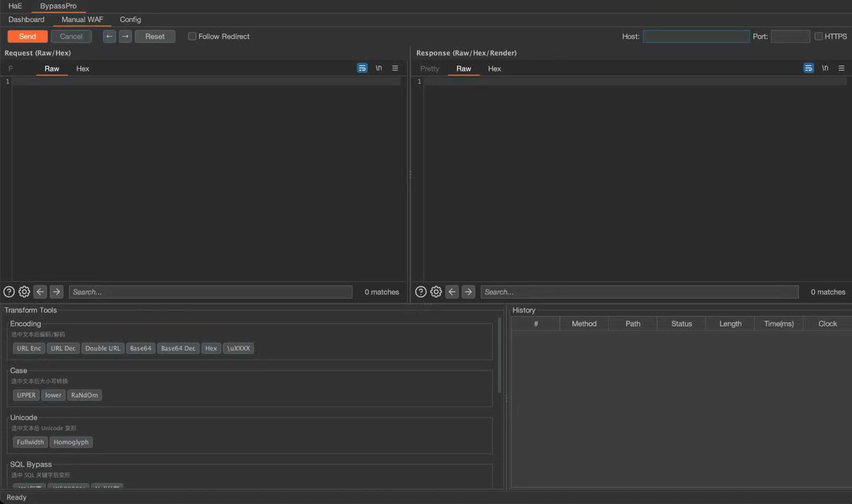Apply Hex encoding transform
Image resolution: width=852 pixels, height=504 pixels.
coord(211,349)
